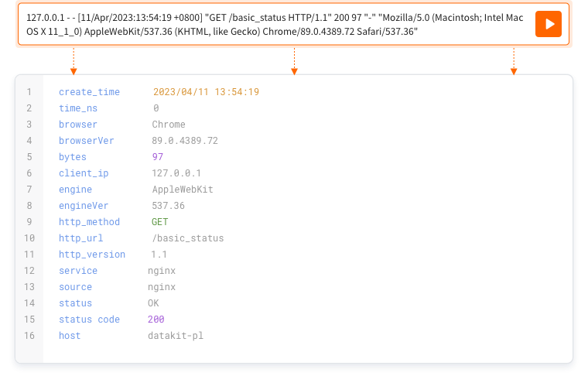Select the /basic_status url value

point(188,238)
